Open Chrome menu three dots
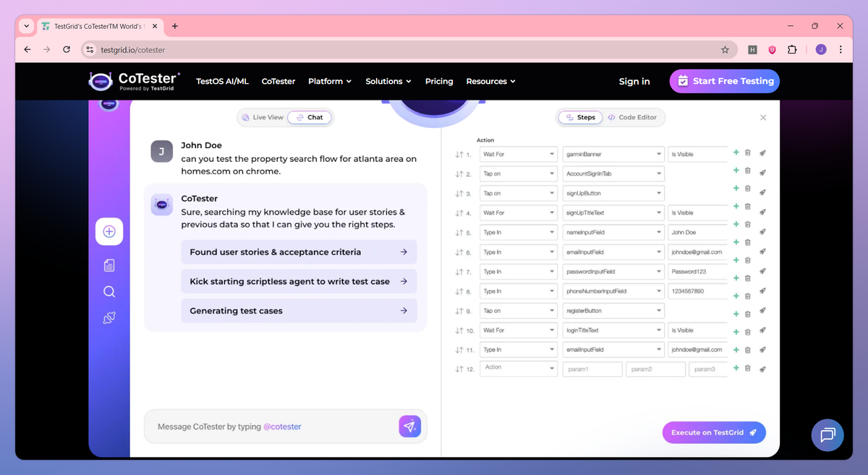Viewport: 868px width, 475px height. click(x=841, y=50)
